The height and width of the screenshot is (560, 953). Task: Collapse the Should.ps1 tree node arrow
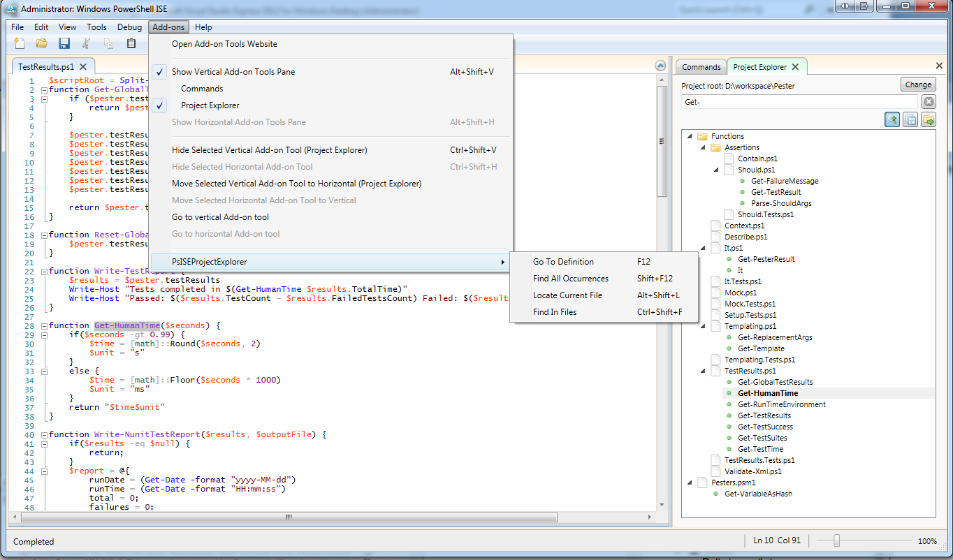point(717,170)
